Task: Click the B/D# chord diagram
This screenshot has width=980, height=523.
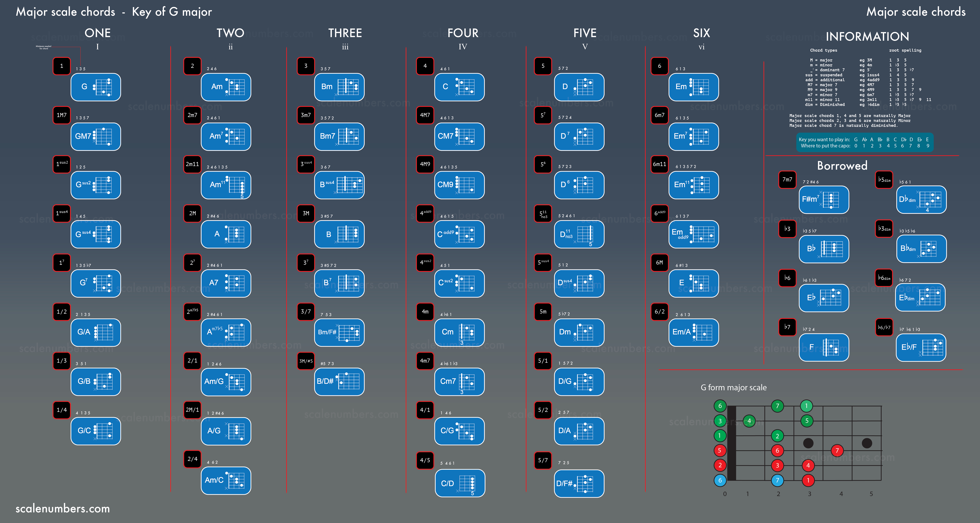Action: coord(339,382)
